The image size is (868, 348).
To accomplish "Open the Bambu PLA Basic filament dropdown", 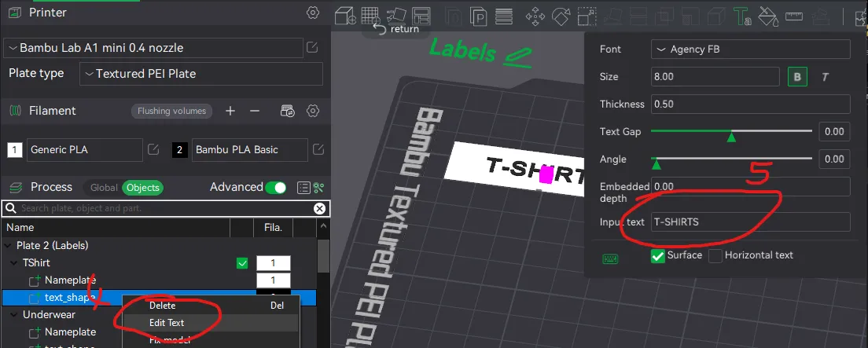I will [250, 149].
